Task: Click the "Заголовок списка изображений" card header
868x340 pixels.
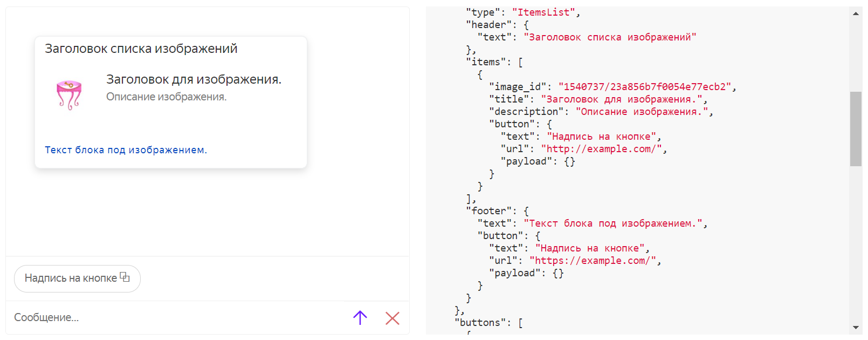Action: pyautogui.click(x=141, y=49)
